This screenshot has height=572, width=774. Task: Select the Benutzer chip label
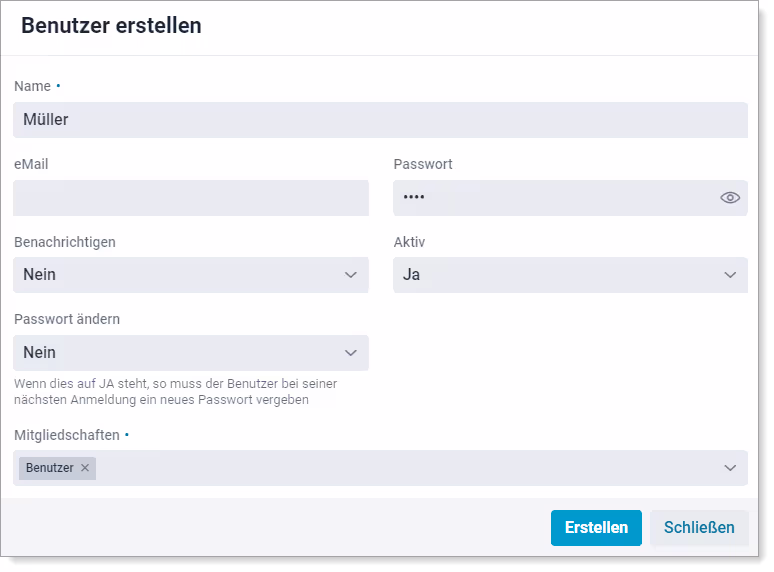click(49, 468)
